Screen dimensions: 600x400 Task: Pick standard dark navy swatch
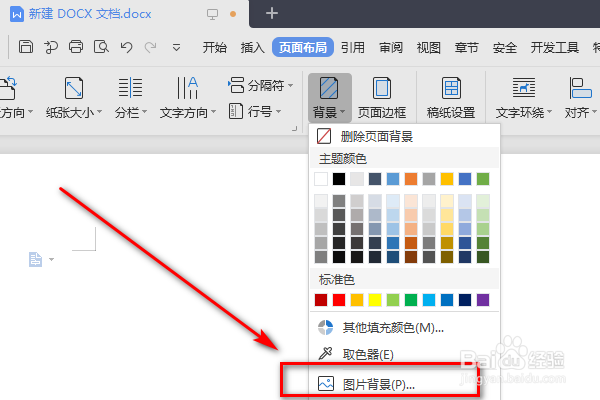pyautogui.click(x=465, y=300)
